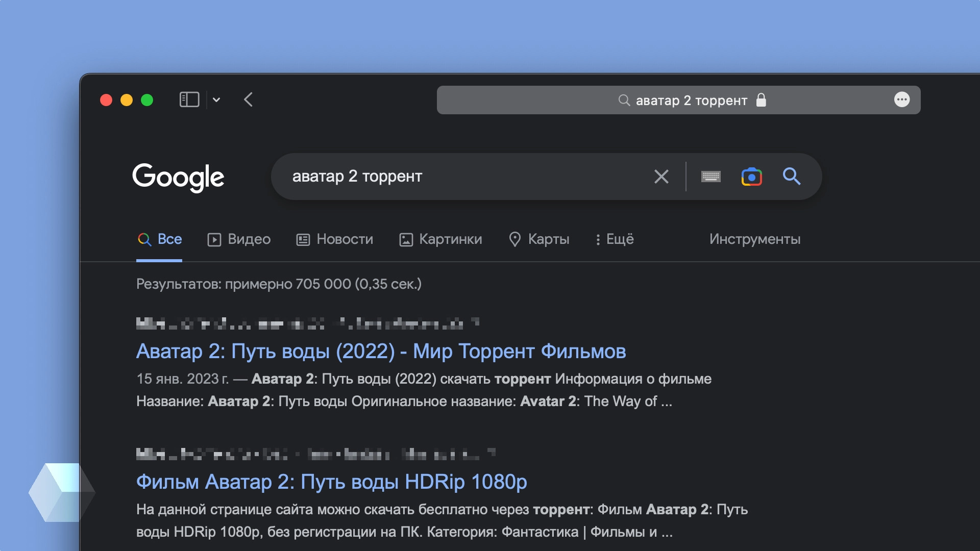Toggle the Safari sidebar icon
Screen dimensions: 980x551
tap(189, 99)
